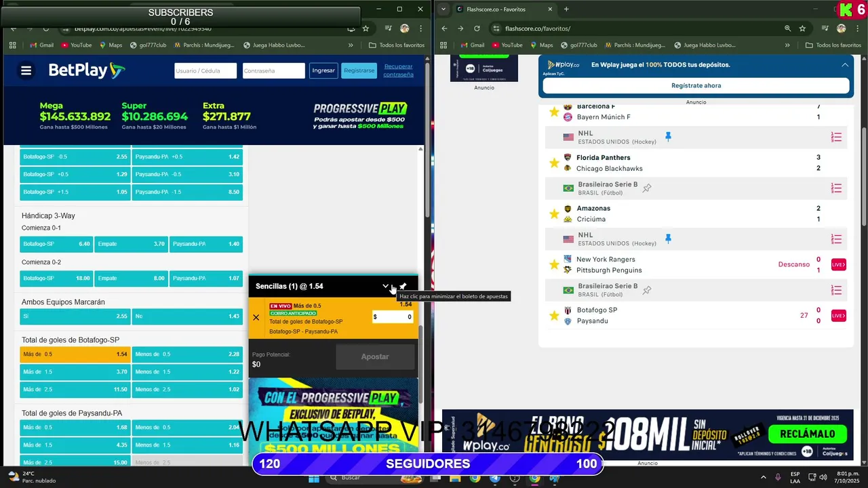Minimize the bet slip with the chevron
This screenshot has height=488, width=868.
385,286
